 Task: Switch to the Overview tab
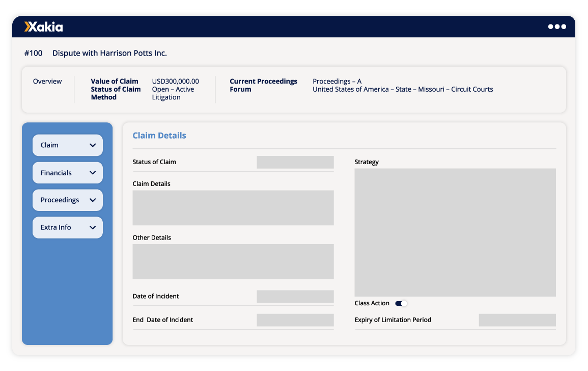(x=47, y=81)
